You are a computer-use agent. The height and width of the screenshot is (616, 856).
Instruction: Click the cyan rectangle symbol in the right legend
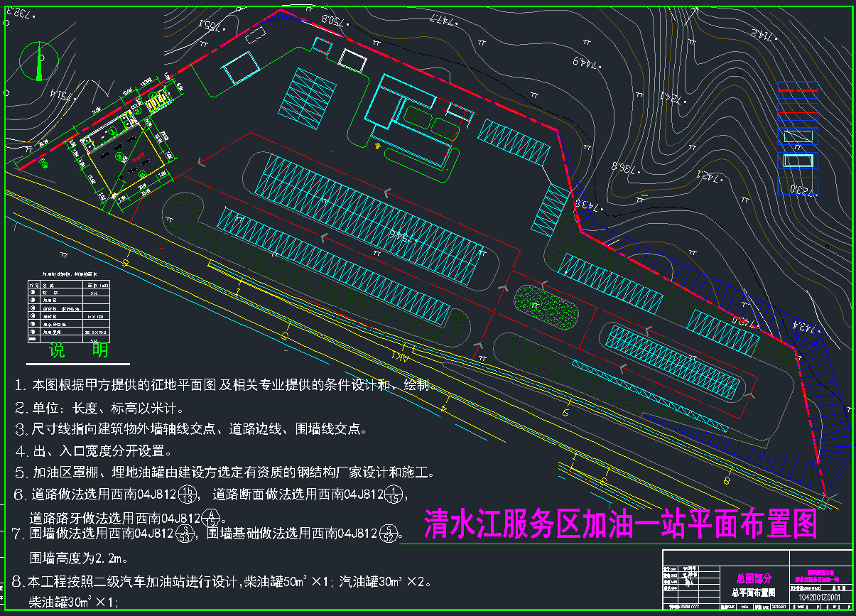(796, 160)
